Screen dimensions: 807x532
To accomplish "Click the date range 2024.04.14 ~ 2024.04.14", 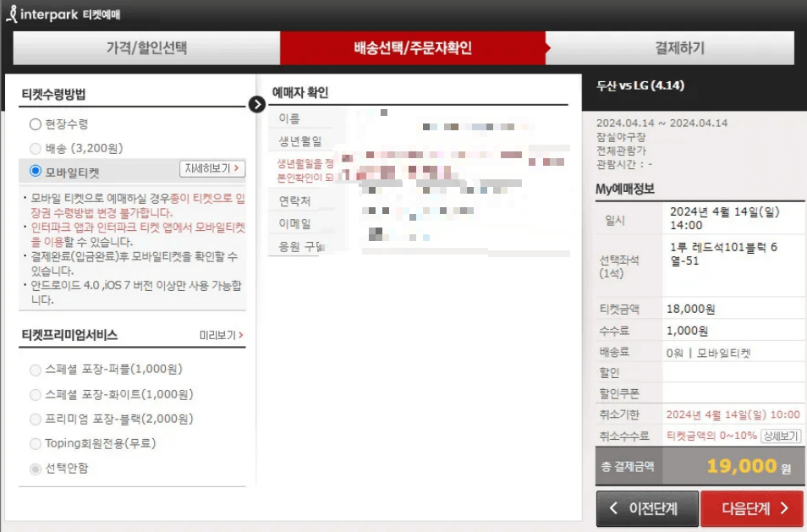I will tap(662, 123).
